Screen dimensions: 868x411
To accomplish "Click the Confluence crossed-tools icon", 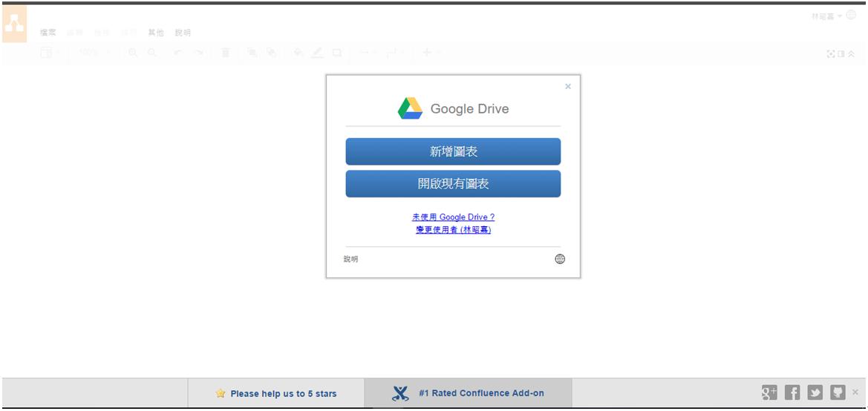I will pyautogui.click(x=400, y=393).
